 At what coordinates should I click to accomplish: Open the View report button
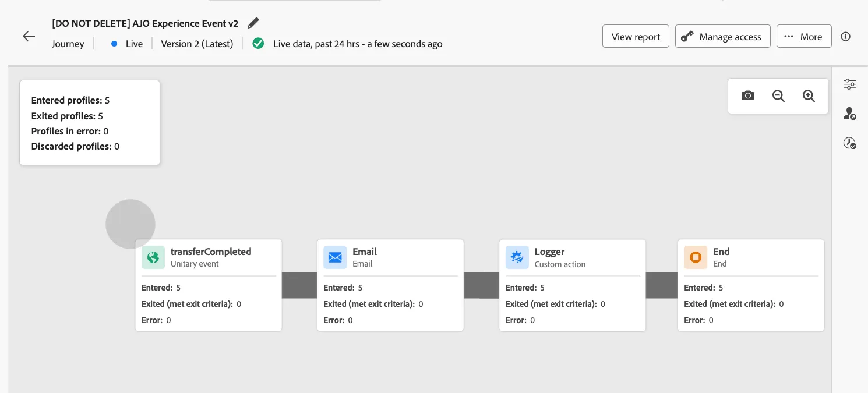click(636, 37)
